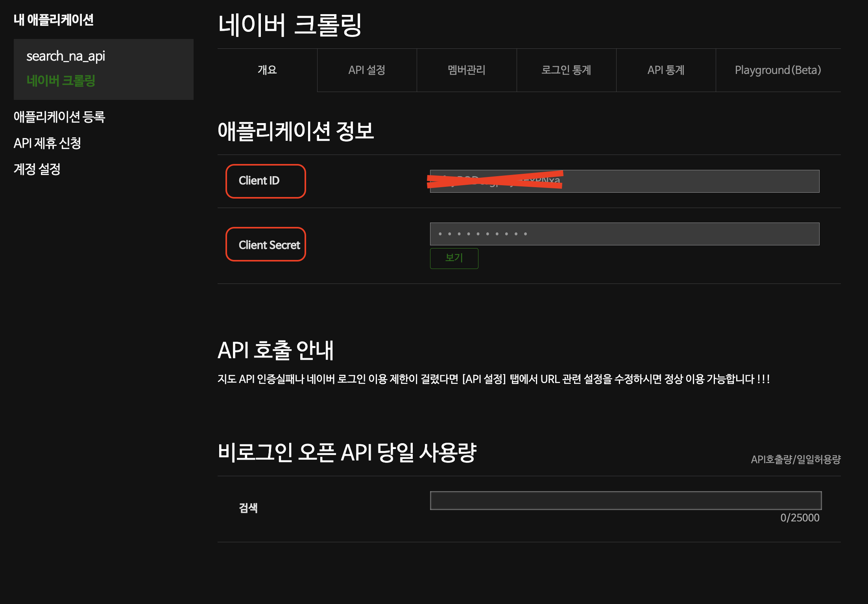
Task: Select the 로그인 통계 tab
Action: pyautogui.click(x=566, y=70)
